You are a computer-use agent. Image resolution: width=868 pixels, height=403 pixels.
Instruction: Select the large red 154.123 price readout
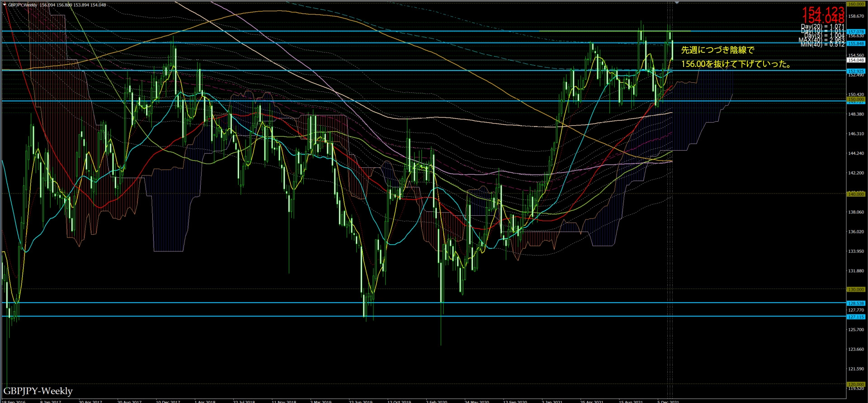coord(823,11)
